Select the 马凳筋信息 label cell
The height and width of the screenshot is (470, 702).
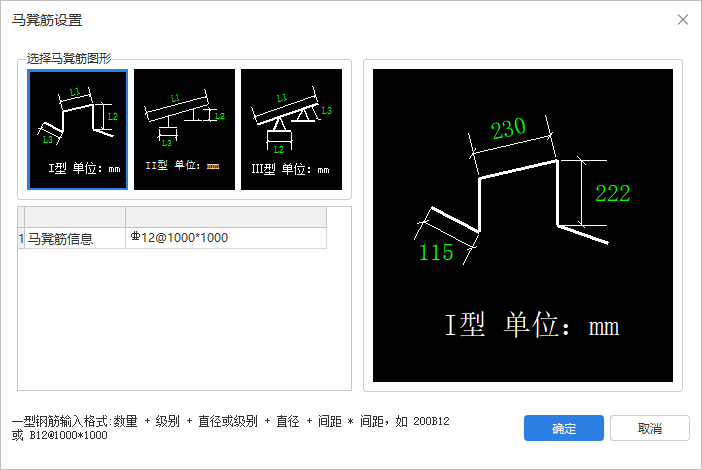[75, 238]
